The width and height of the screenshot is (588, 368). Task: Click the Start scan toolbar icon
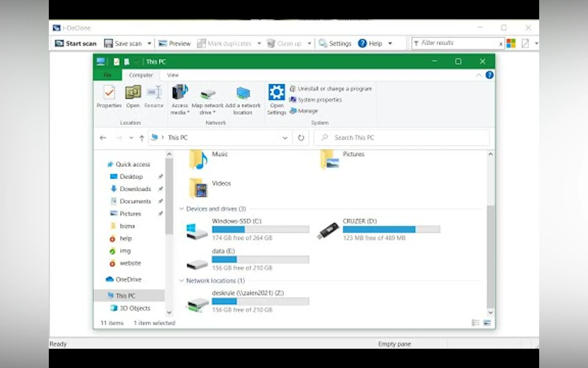coord(59,43)
